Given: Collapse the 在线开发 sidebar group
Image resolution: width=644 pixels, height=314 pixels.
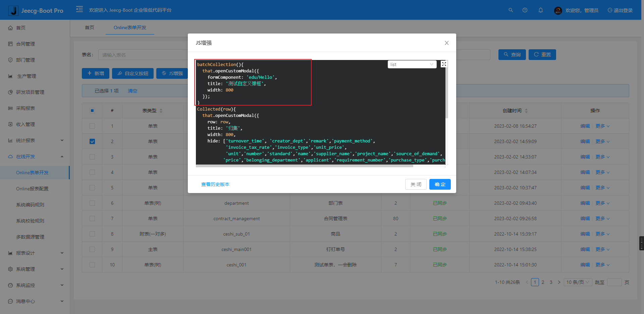Looking at the screenshot, I should (x=35, y=156).
